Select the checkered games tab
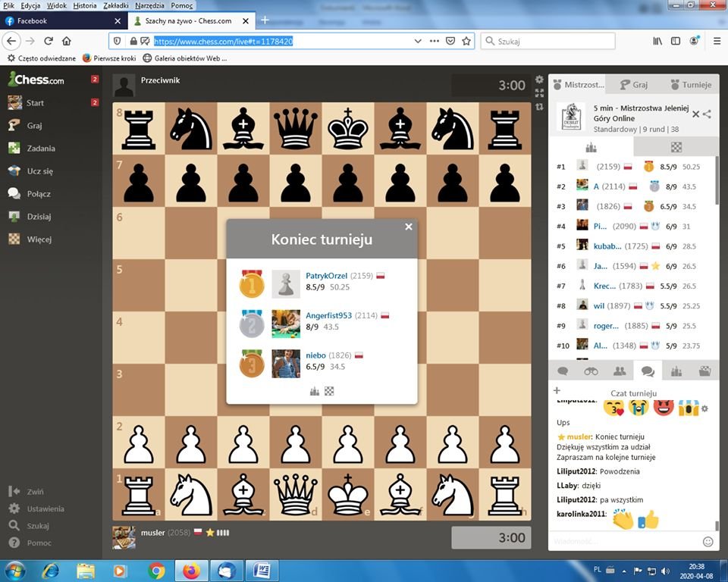The height and width of the screenshot is (582, 728). [x=676, y=148]
